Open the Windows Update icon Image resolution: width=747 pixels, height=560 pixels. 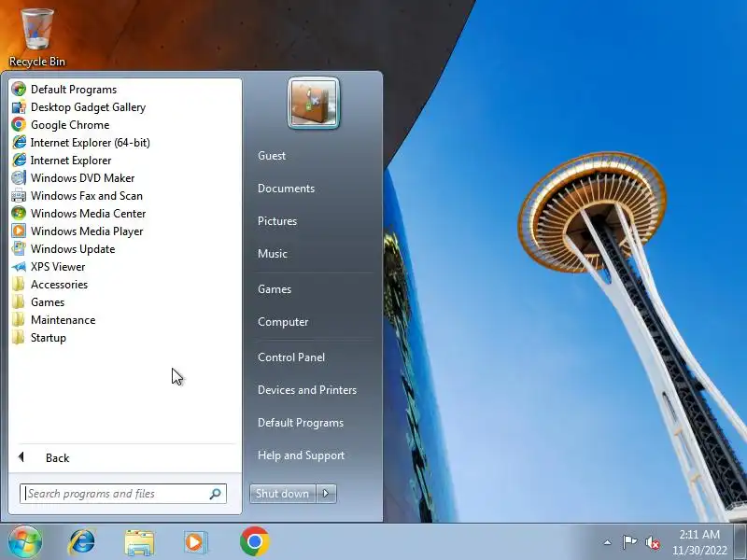pyautogui.click(x=19, y=248)
